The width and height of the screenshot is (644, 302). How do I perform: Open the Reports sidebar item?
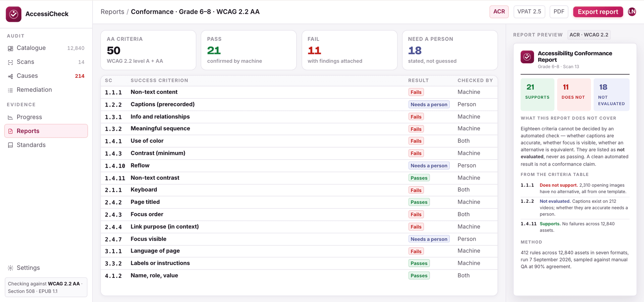[x=46, y=131]
